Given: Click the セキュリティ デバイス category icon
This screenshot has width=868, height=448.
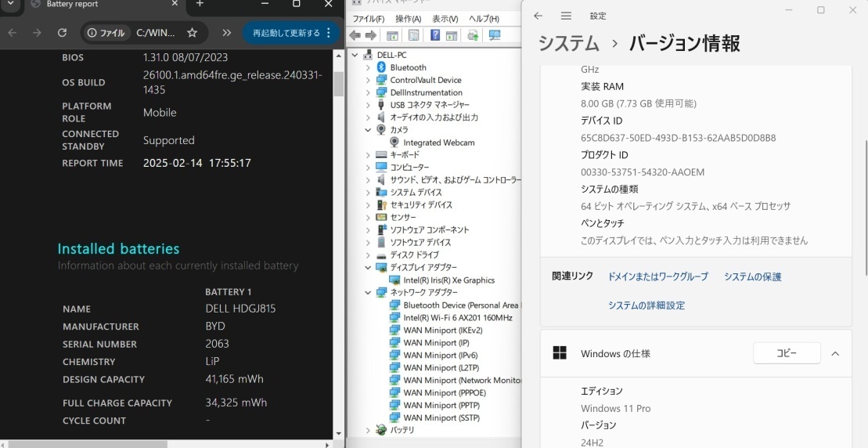Looking at the screenshot, I should click(381, 205).
